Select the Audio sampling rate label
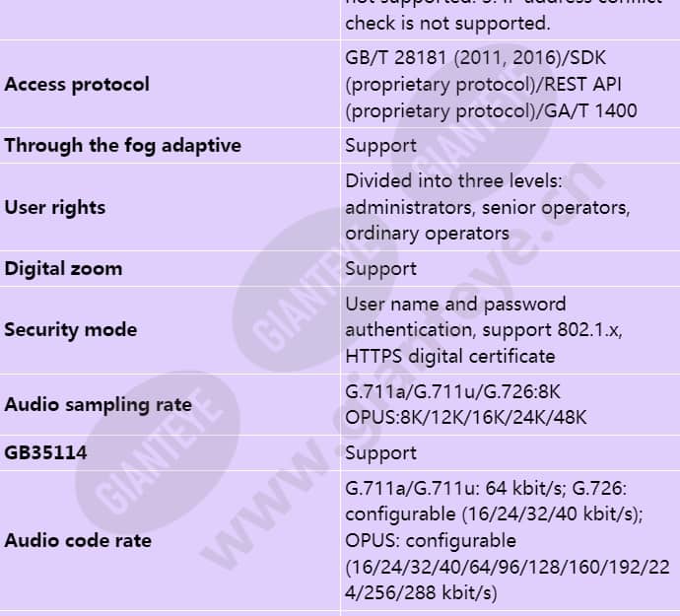 tap(98, 405)
